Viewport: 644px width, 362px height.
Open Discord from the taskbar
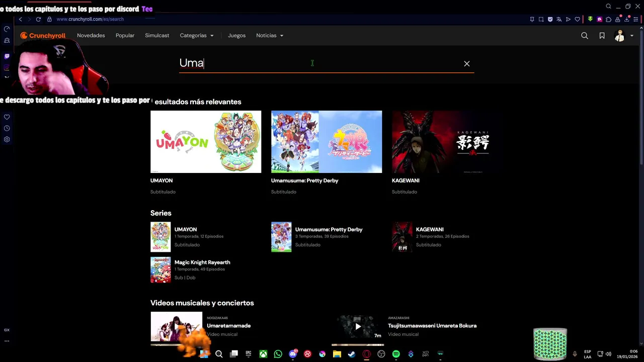(x=293, y=354)
